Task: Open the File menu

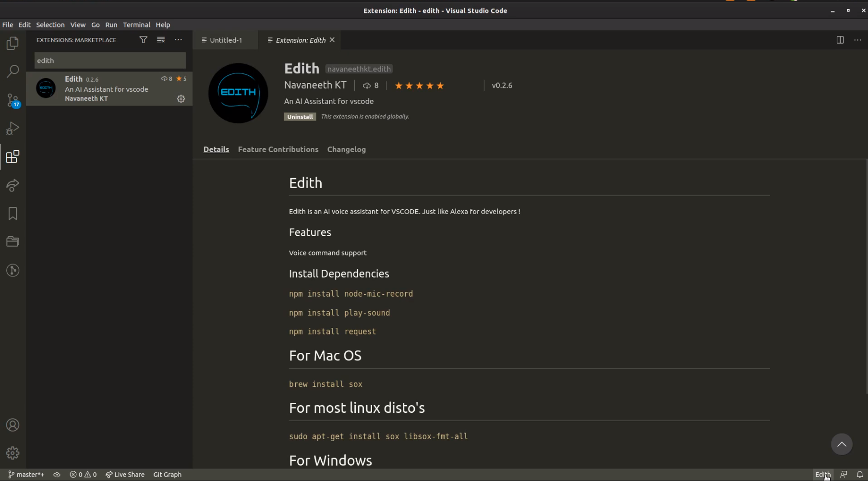Action: click(8, 24)
